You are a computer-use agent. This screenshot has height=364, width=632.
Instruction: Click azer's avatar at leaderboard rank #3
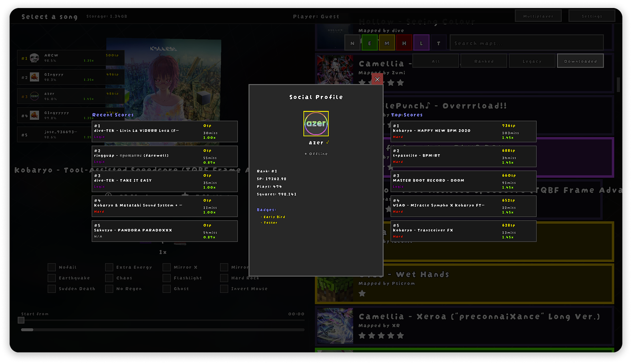point(34,96)
